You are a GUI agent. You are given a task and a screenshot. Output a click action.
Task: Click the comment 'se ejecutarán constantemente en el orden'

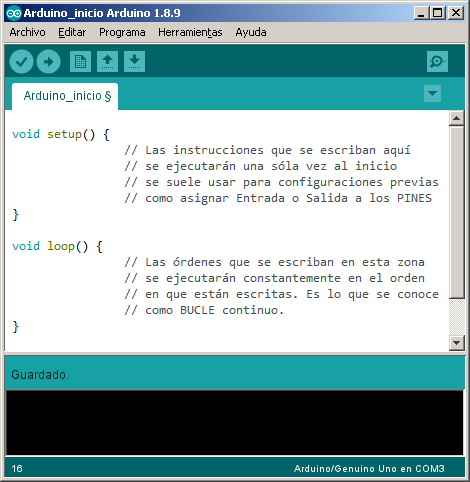pos(274,278)
